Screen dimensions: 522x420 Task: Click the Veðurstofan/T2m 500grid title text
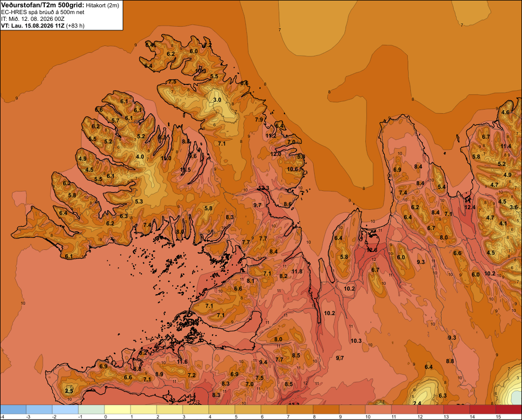tap(43, 5)
